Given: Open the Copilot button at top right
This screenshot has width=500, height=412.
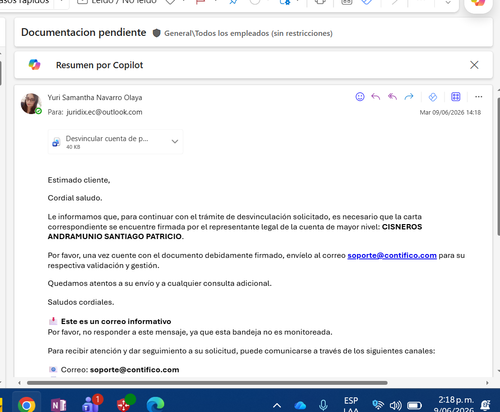Looking at the screenshot, I should [478, 3].
